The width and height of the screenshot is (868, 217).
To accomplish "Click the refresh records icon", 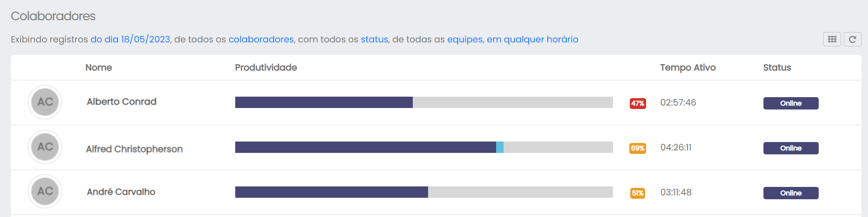I will click(x=852, y=39).
